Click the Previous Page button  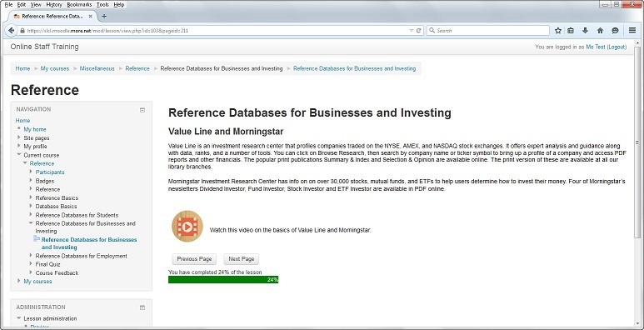click(x=194, y=259)
